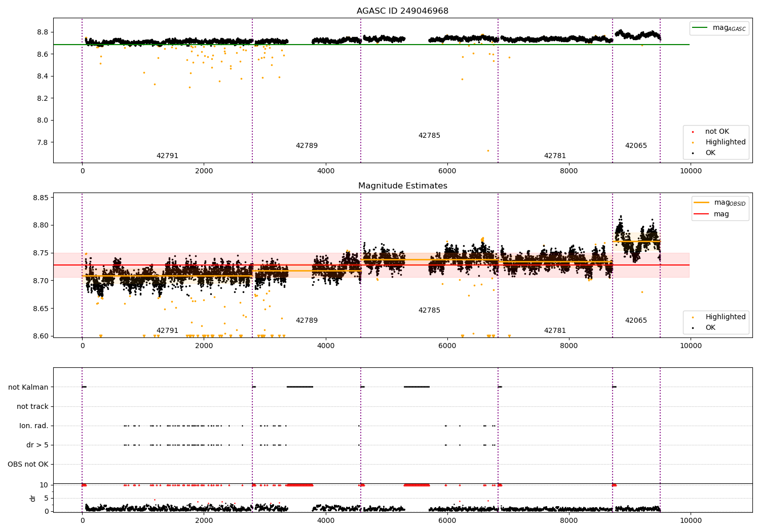Image resolution: width=760 pixels, height=532 pixels.
Task: Select x-axis tick 10000 under the AGASC plot
Action: coord(691,171)
